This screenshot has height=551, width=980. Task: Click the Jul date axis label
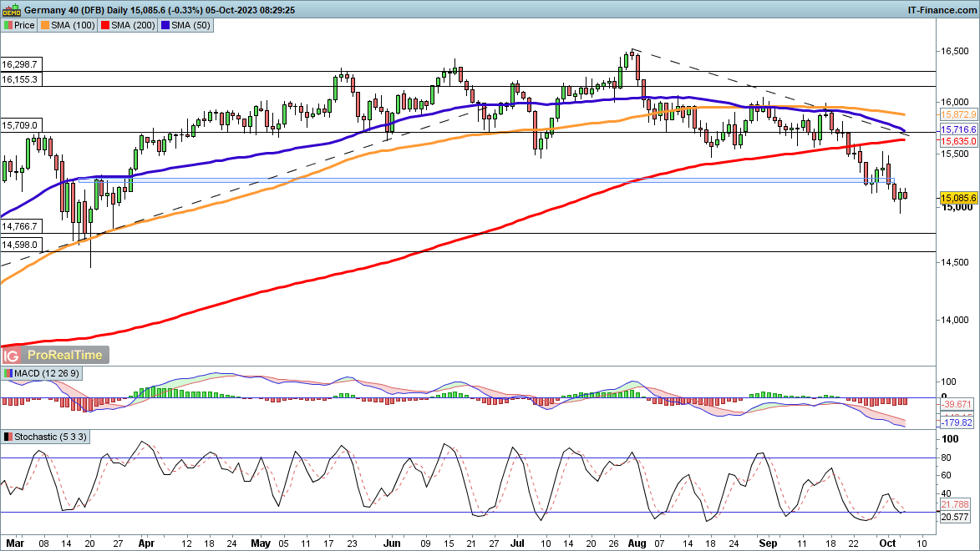(517, 543)
